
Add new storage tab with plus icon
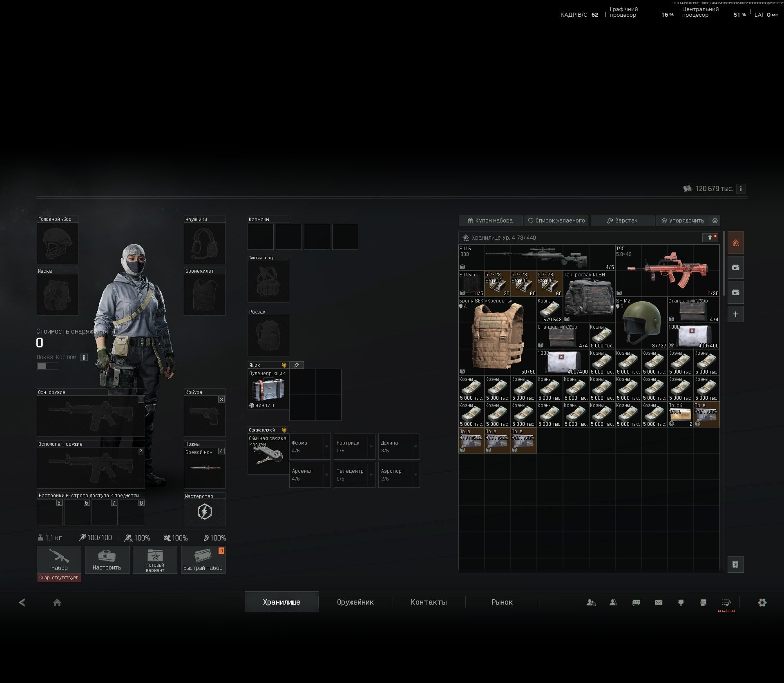click(735, 314)
